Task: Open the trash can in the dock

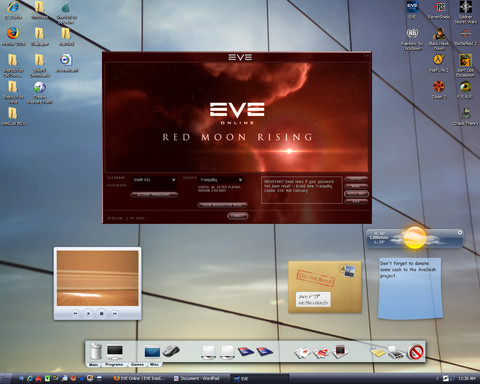Action: (x=96, y=351)
